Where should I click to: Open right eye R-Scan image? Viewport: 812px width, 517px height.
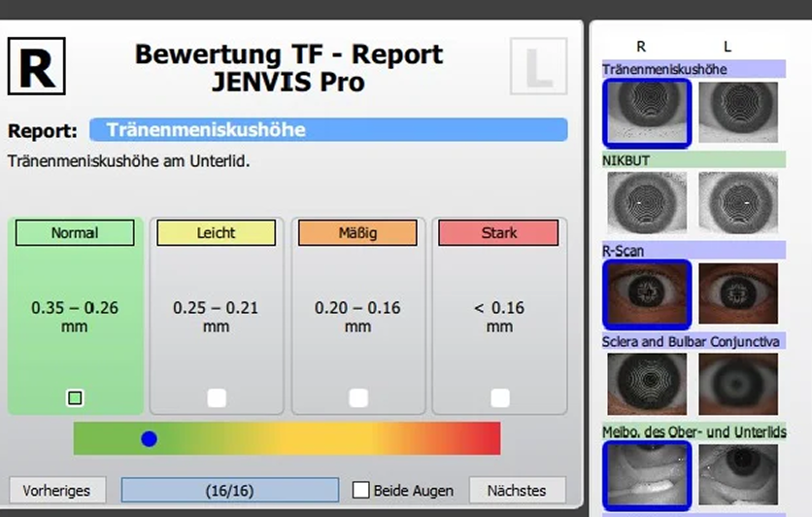(647, 293)
